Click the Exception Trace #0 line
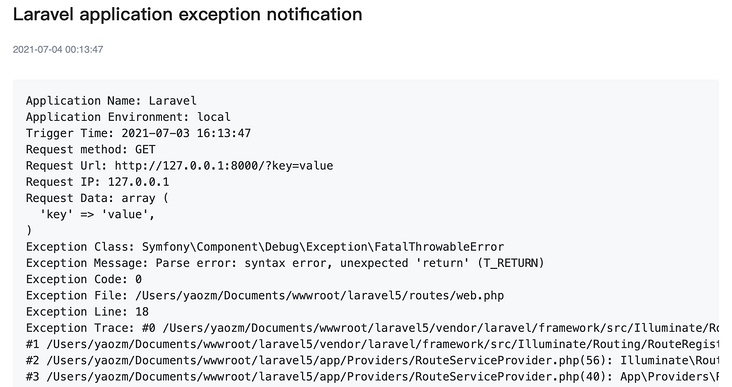 point(372,328)
